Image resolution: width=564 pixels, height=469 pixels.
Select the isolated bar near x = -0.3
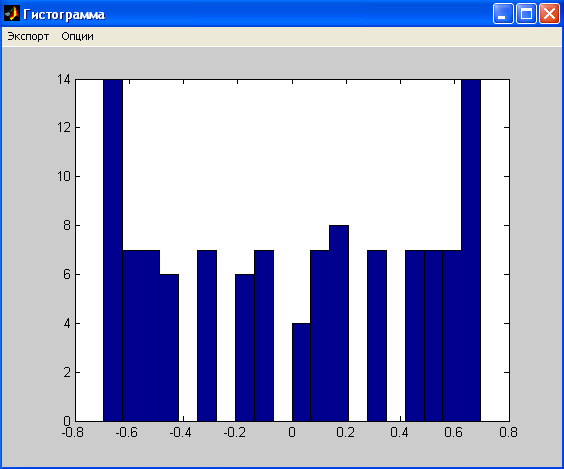pos(207,335)
